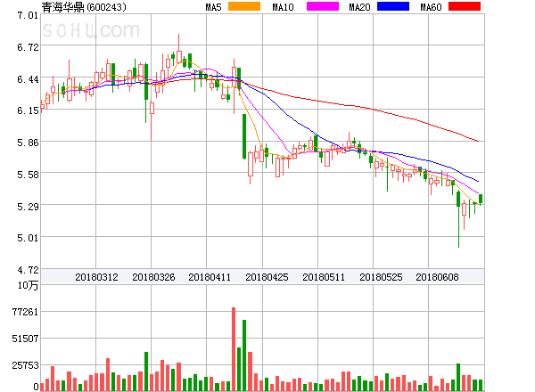This screenshot has width=535, height=392.
Task: Click the 4.72 price axis label
Action: pyautogui.click(x=28, y=270)
